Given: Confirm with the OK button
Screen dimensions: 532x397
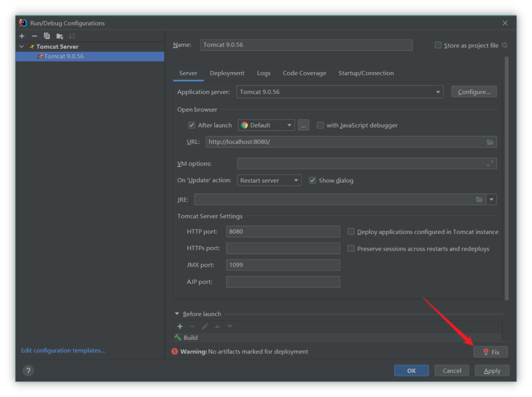Looking at the screenshot, I should tap(411, 371).
